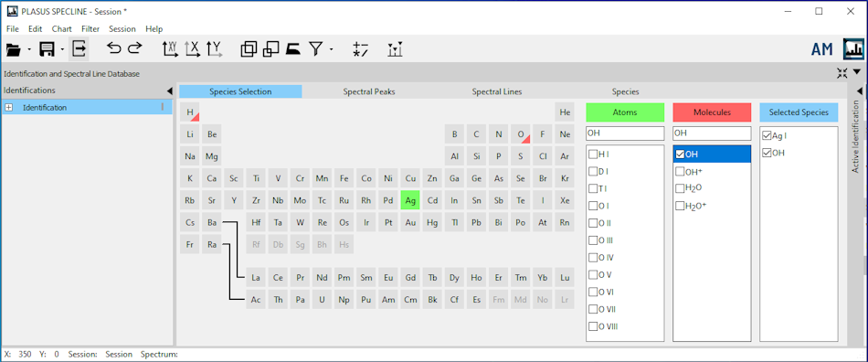Switch to the Species tab
868x362 pixels.
coord(625,92)
